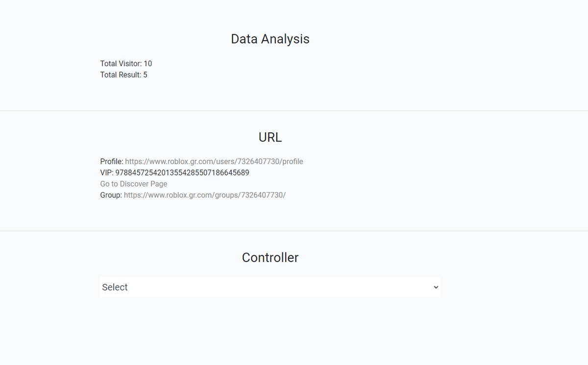The height and width of the screenshot is (365, 588).
Task: Click the Total Visitor line
Action: [126, 64]
